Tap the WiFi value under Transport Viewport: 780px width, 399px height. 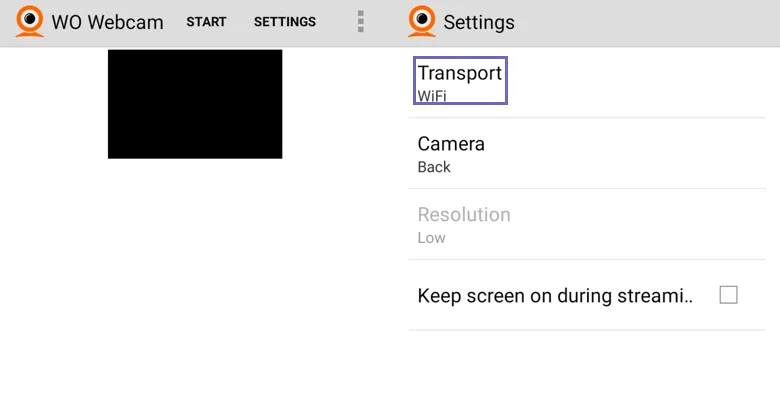point(432,96)
